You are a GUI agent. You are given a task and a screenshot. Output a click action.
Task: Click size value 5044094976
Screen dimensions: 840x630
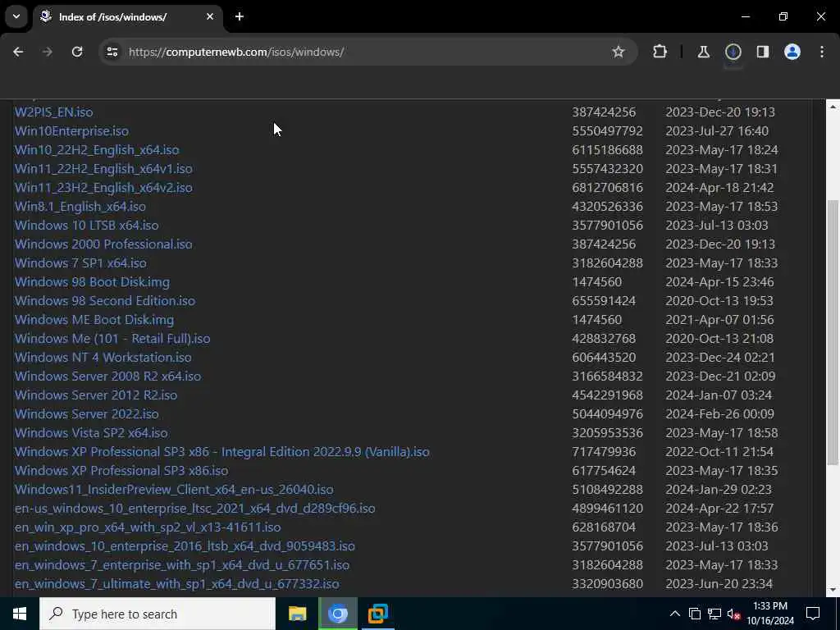(607, 413)
